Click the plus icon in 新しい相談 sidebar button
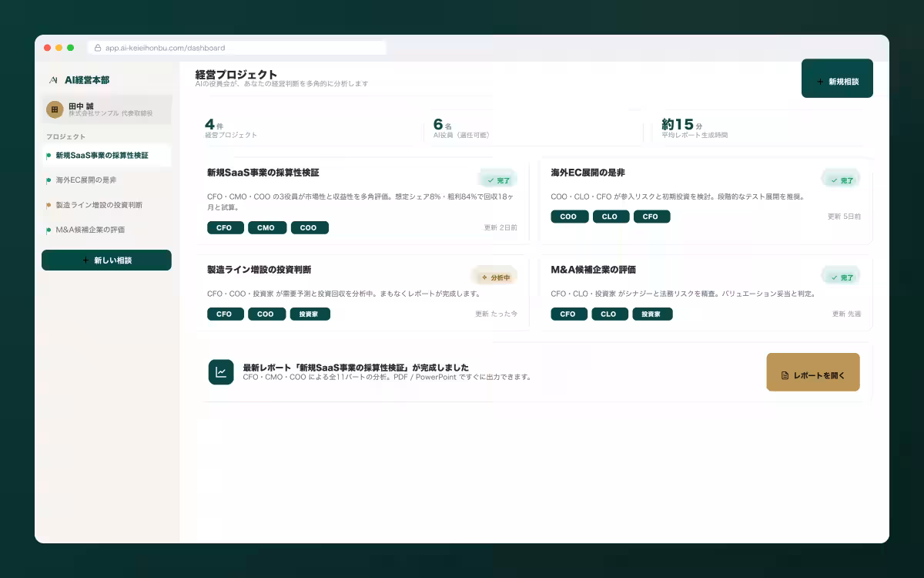 coord(85,260)
